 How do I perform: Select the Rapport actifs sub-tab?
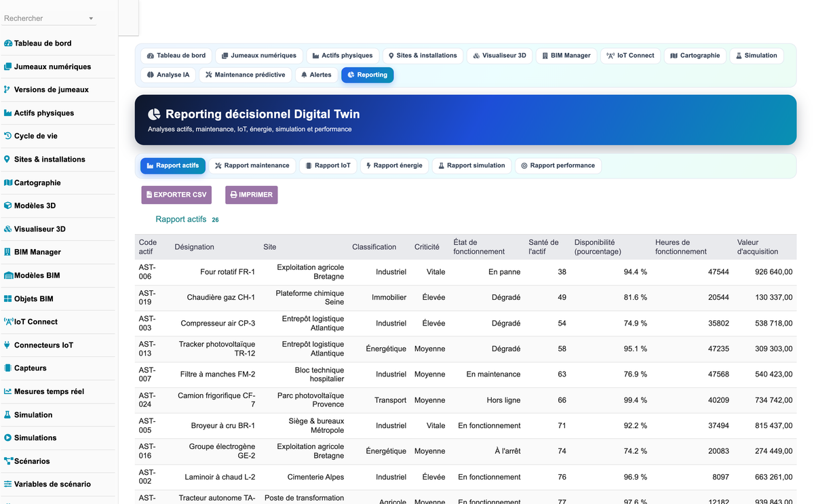coord(173,166)
